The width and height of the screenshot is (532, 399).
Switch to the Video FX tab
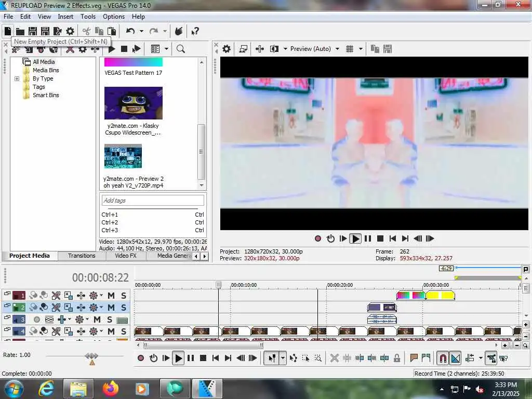126,256
